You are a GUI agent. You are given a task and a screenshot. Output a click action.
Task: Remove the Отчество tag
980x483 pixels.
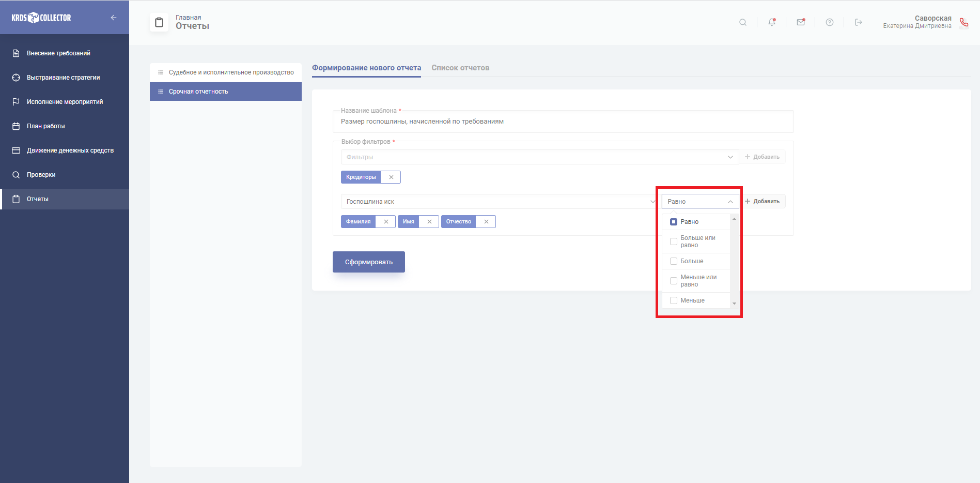486,222
